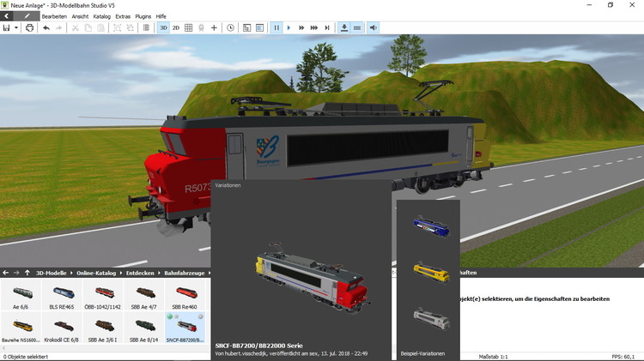The height and width of the screenshot is (361, 644).
Task: Set simulation to triple fast-forward speed
Action: 314,28
